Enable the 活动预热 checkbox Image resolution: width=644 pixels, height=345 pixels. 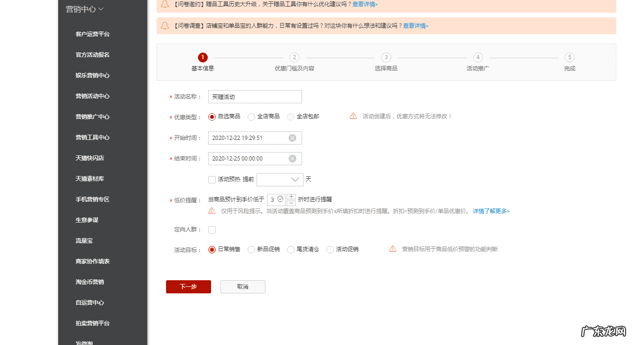[x=212, y=179]
